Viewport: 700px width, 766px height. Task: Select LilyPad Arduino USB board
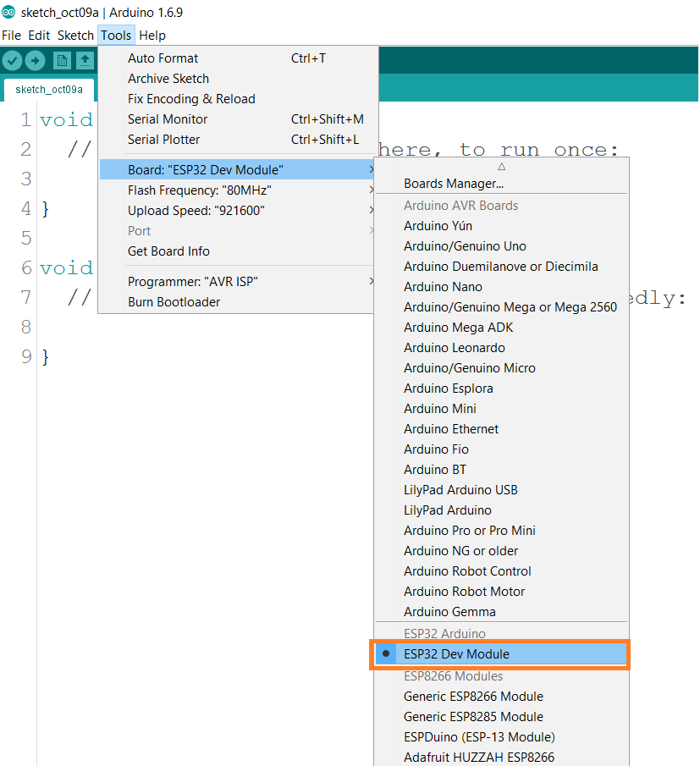[502, 490]
